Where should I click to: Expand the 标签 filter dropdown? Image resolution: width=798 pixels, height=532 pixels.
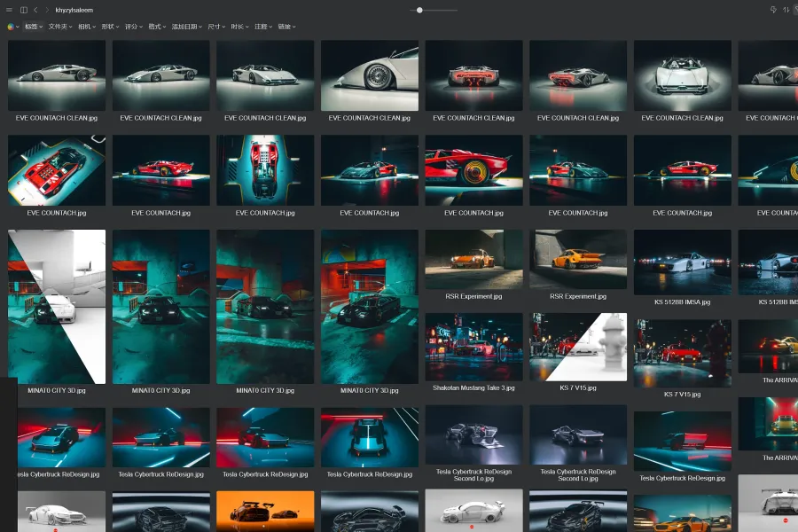pos(33,27)
